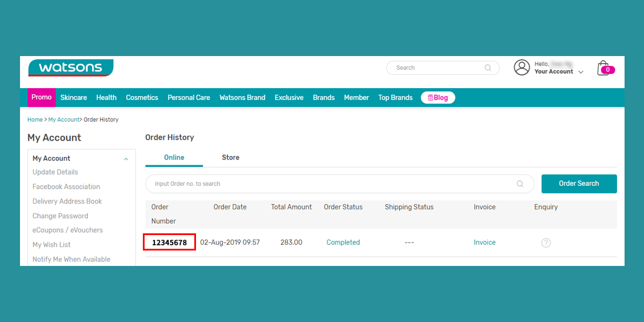Click the magnifier icon in top search bar
This screenshot has height=322, width=644.
pyautogui.click(x=488, y=68)
